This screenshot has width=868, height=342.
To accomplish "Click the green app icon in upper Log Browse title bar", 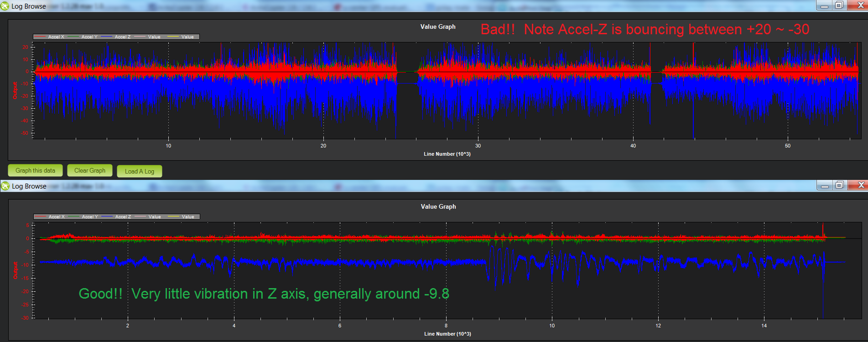I will pos(5,6).
